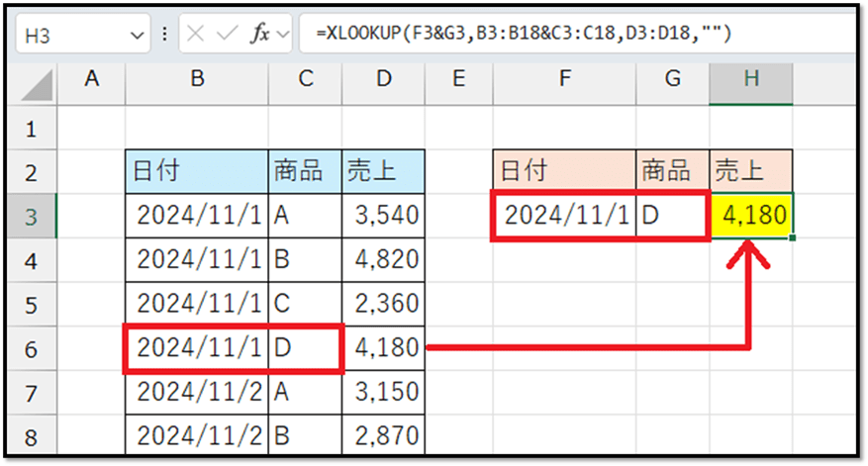This screenshot has width=868, height=466.
Task: Click the 日付 header cell in column B
Action: 196,172
